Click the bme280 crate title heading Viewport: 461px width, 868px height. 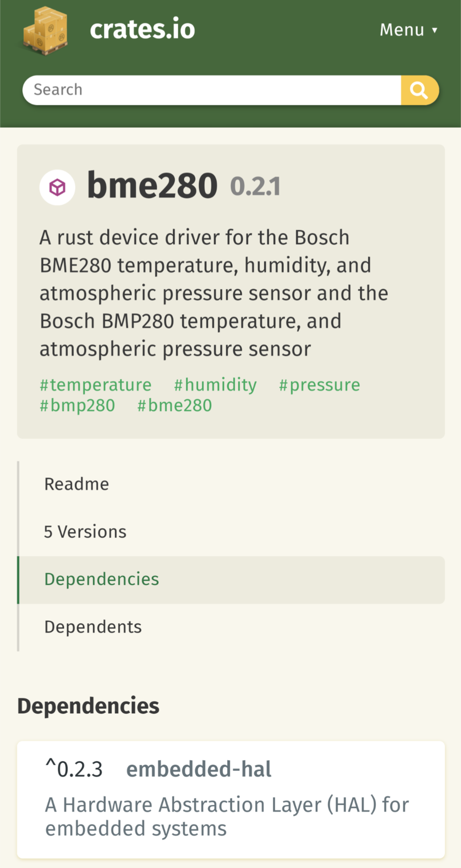pyautogui.click(x=152, y=186)
